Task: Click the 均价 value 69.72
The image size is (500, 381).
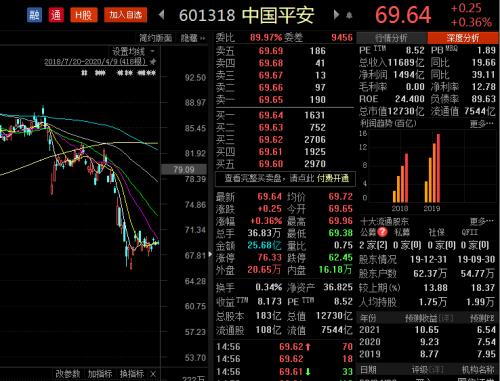Action: pos(340,197)
